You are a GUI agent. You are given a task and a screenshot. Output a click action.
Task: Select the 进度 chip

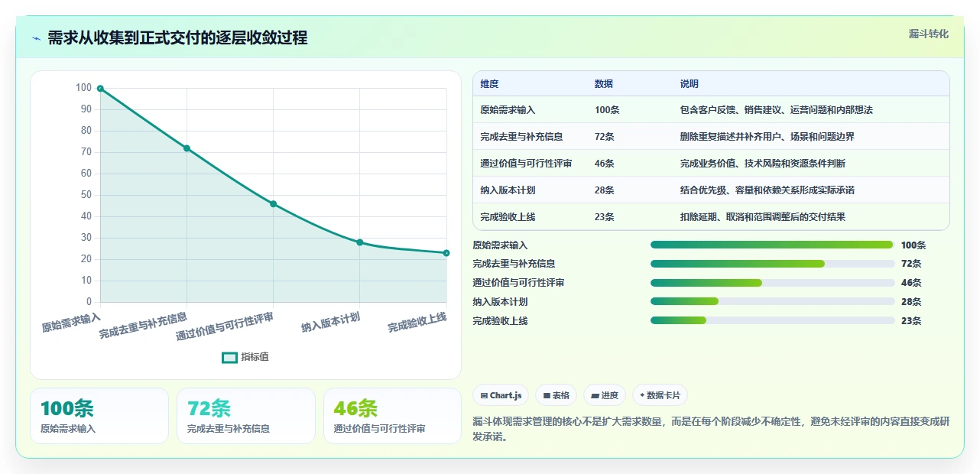605,395
